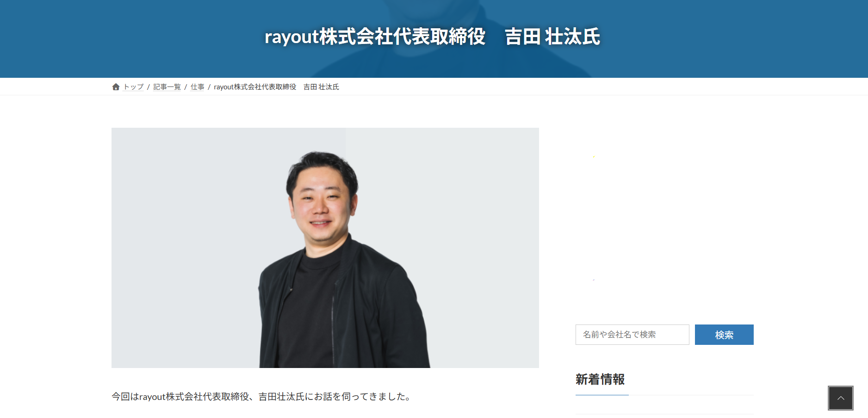Screen dimensions: 868x418
Task: Open the トップ breadcrumb link
Action: coord(133,87)
